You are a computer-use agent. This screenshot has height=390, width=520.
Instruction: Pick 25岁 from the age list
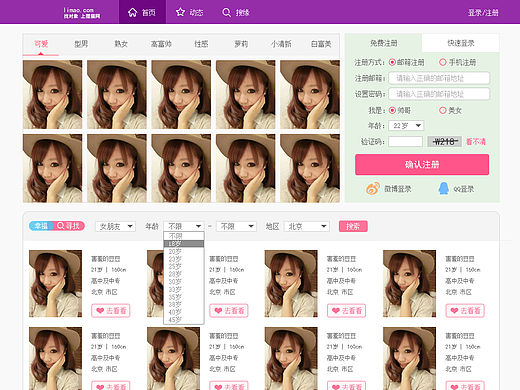coord(184,266)
